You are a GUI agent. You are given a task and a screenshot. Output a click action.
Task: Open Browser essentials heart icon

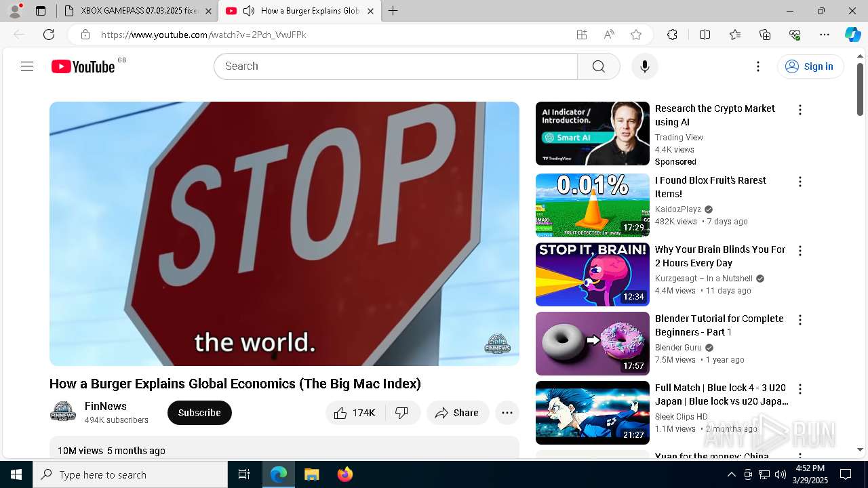[x=795, y=35]
